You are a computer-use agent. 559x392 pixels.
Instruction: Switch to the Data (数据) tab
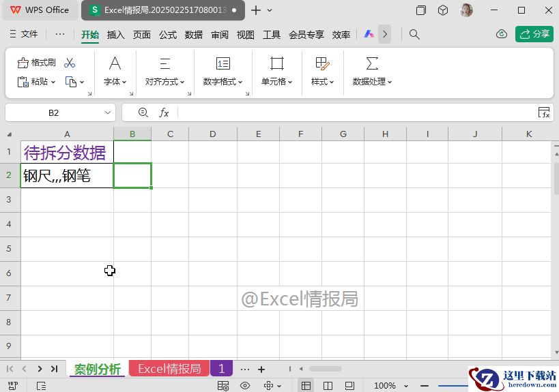(194, 35)
